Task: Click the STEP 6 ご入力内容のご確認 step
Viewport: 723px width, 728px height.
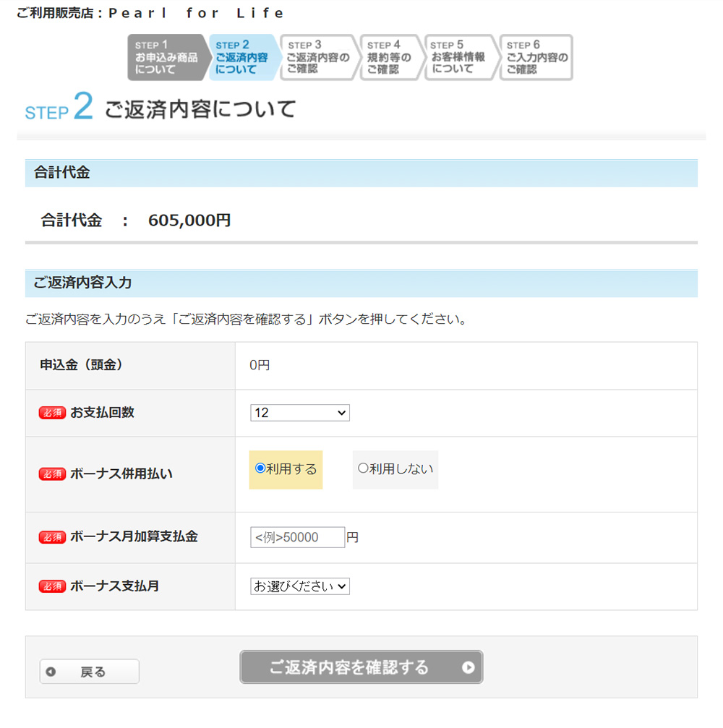Action: point(533,57)
